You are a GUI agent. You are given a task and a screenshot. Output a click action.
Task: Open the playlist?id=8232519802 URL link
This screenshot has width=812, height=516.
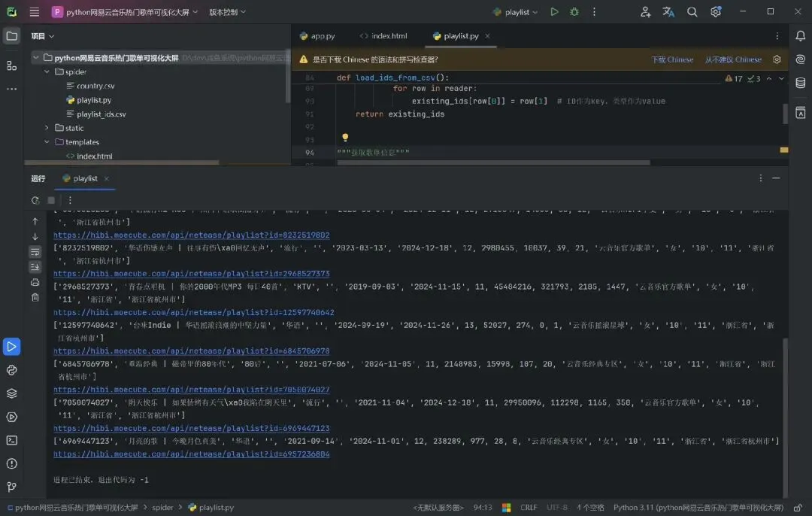[x=191, y=235]
